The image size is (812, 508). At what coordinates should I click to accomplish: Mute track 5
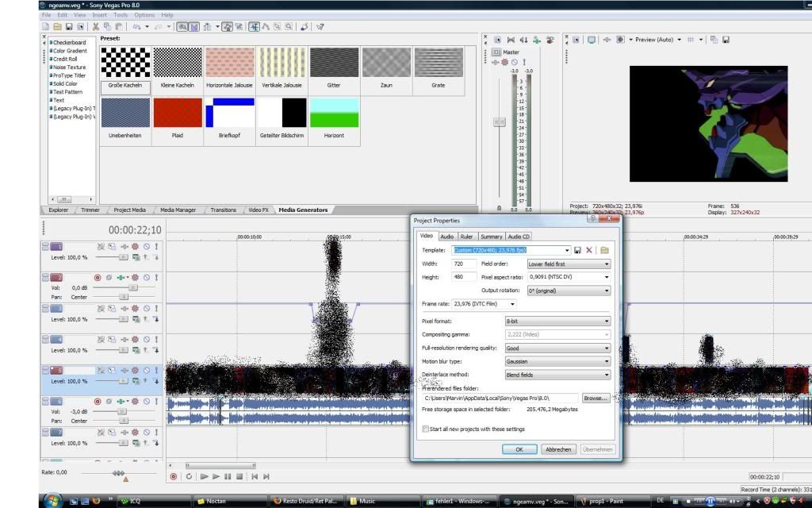pyautogui.click(x=147, y=371)
